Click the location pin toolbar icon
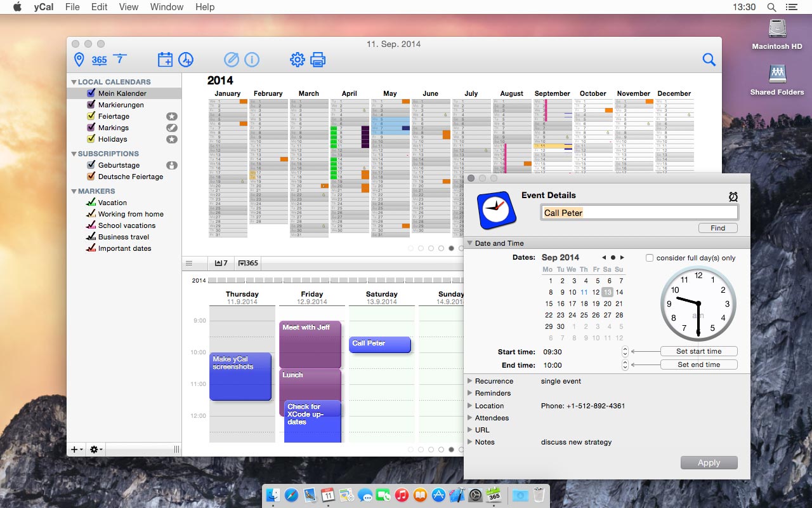The image size is (812, 508). [x=79, y=60]
